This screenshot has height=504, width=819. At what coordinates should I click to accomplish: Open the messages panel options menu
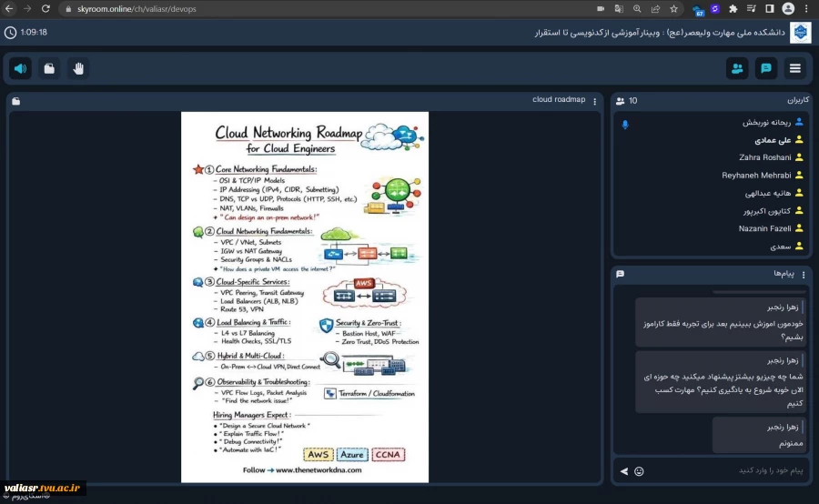tap(804, 275)
